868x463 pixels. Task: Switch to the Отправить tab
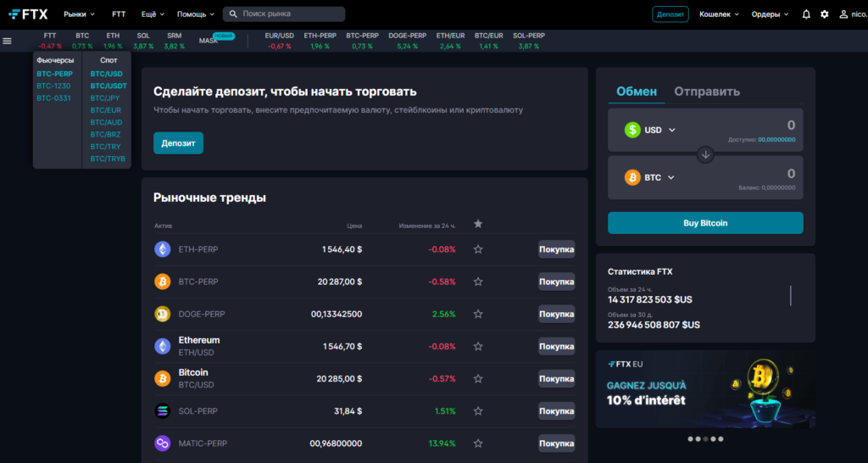click(707, 92)
